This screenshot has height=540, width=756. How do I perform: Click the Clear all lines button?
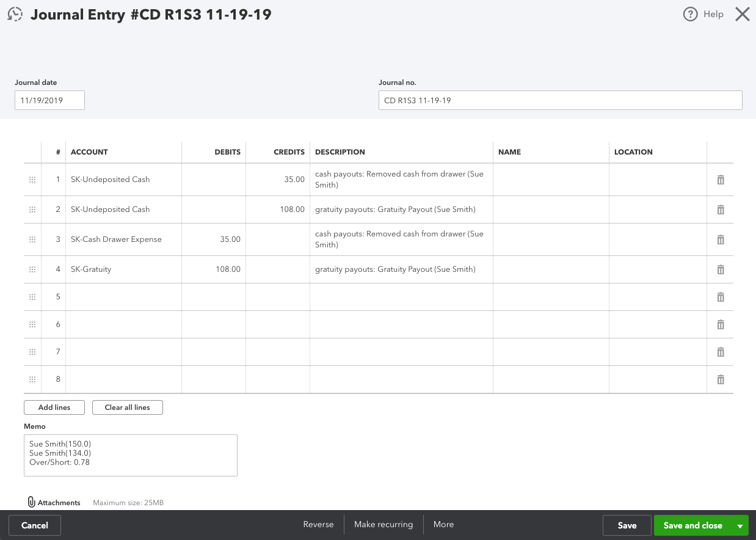point(128,407)
